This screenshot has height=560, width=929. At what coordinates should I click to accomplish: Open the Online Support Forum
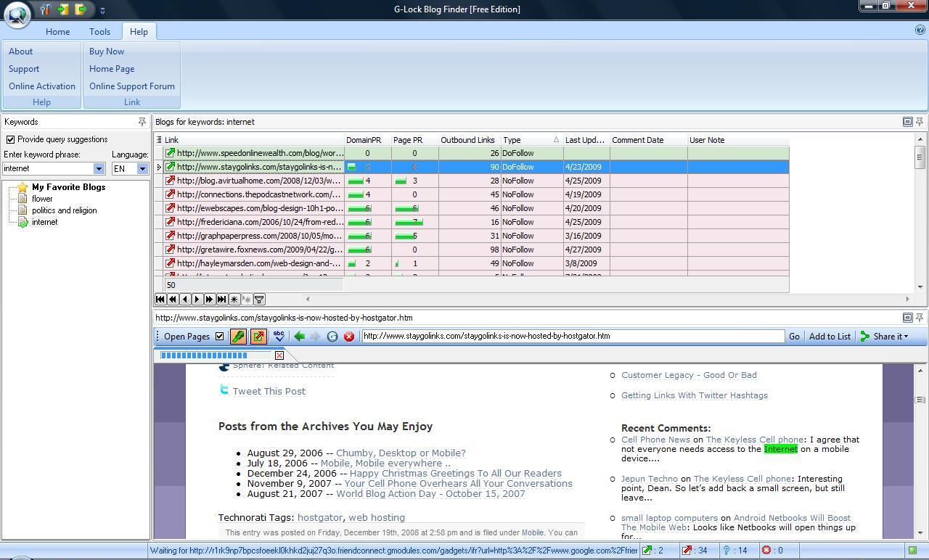(x=132, y=86)
